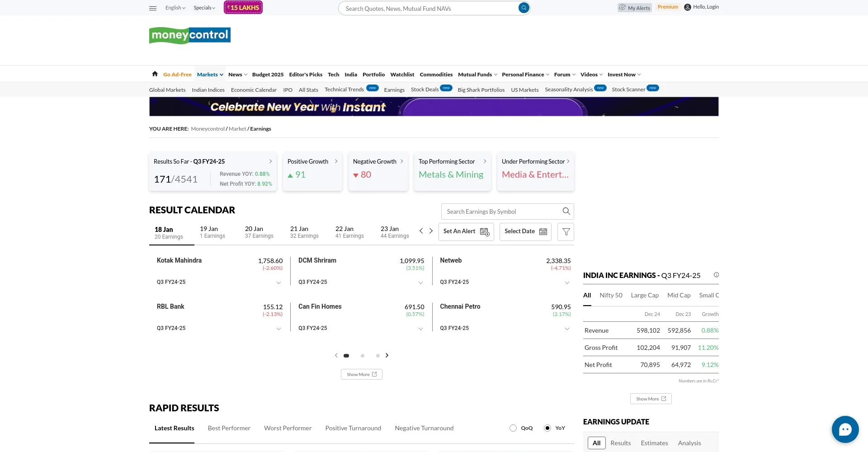Open Economic Calendar in submenu
868x452 pixels.
click(254, 90)
